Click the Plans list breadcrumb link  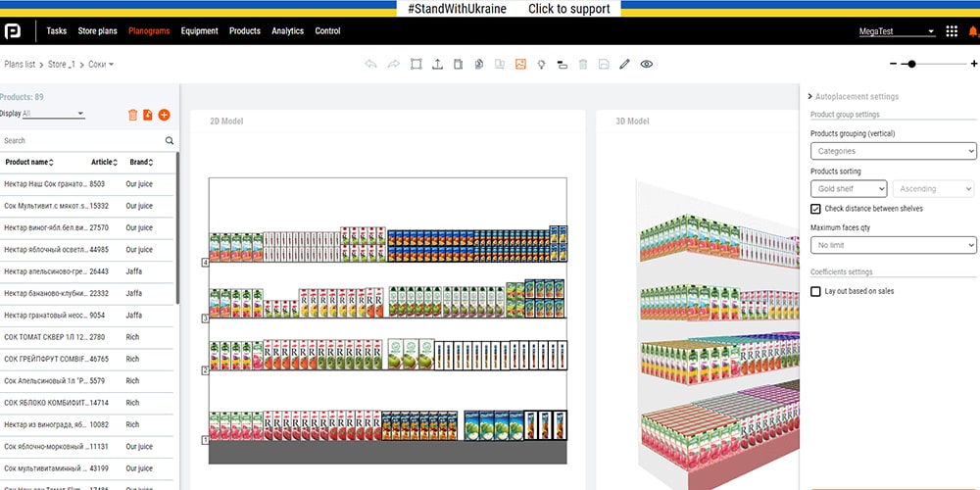coord(20,65)
